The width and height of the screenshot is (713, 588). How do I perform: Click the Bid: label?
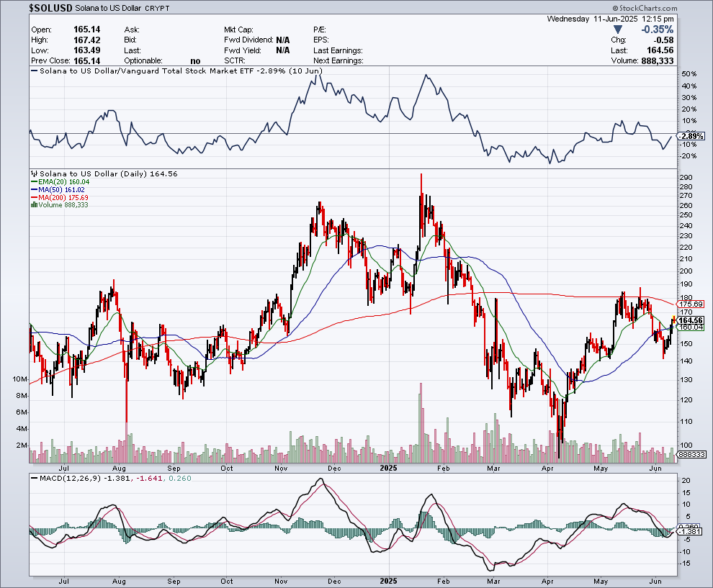pyautogui.click(x=130, y=40)
